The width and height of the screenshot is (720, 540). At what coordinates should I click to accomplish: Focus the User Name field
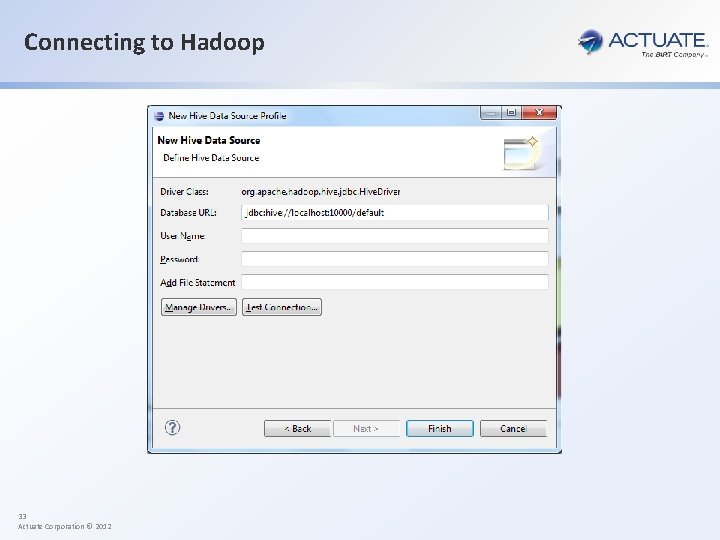click(x=395, y=236)
